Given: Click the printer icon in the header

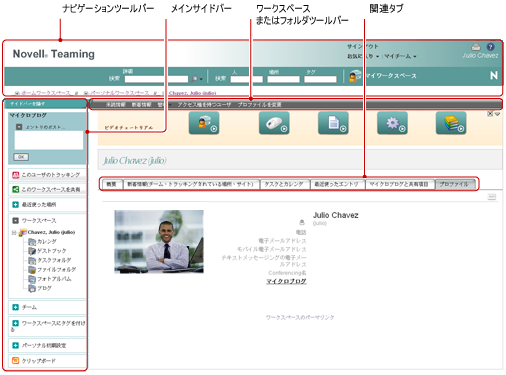Looking at the screenshot, I should pyautogui.click(x=476, y=47).
